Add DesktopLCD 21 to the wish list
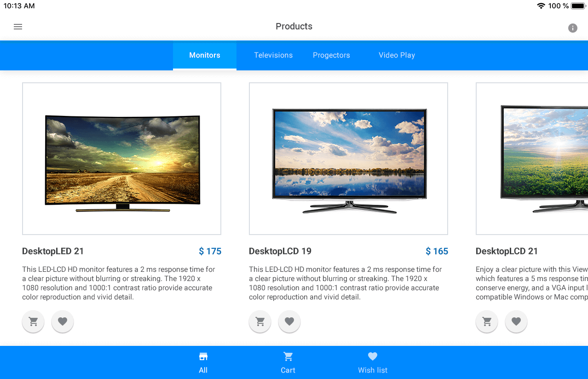This screenshot has width=588, height=379. (516, 322)
